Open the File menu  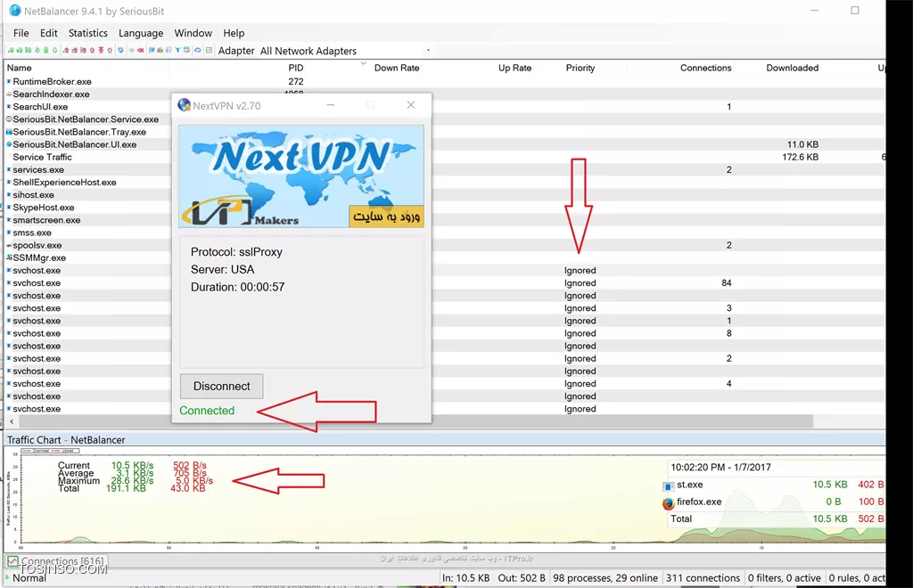[x=21, y=33]
